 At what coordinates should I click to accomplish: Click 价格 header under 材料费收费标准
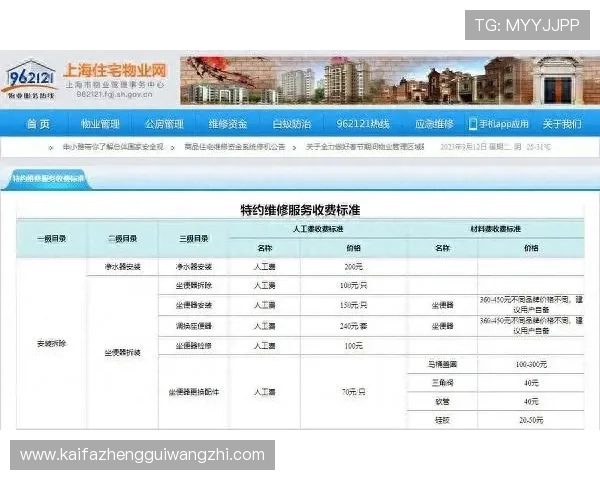pyautogui.click(x=531, y=248)
